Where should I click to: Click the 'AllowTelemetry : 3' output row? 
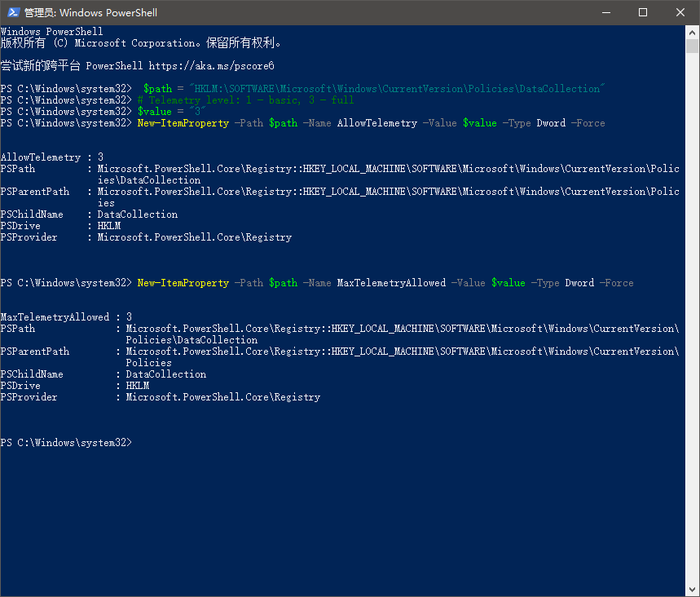click(x=52, y=157)
